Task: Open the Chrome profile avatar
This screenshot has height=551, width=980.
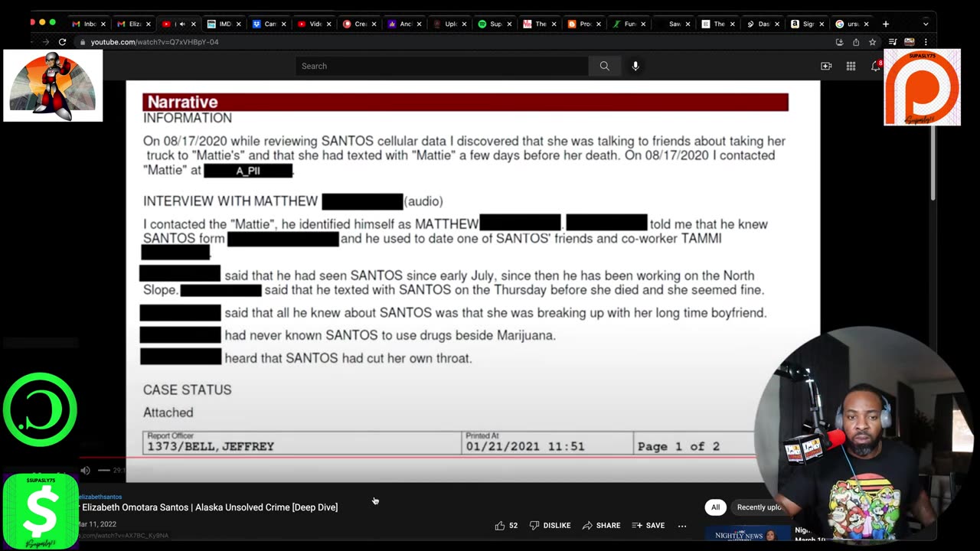Action: pyautogui.click(x=909, y=42)
